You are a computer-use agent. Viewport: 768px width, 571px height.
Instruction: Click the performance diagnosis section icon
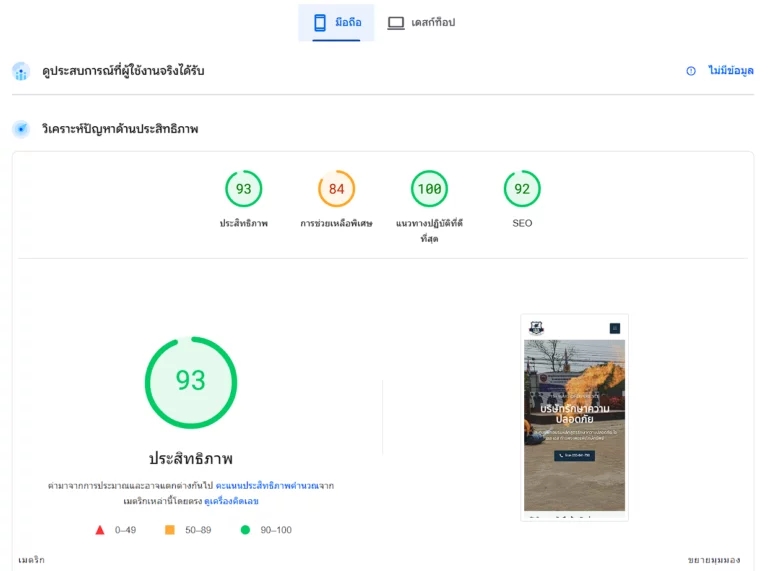21,129
